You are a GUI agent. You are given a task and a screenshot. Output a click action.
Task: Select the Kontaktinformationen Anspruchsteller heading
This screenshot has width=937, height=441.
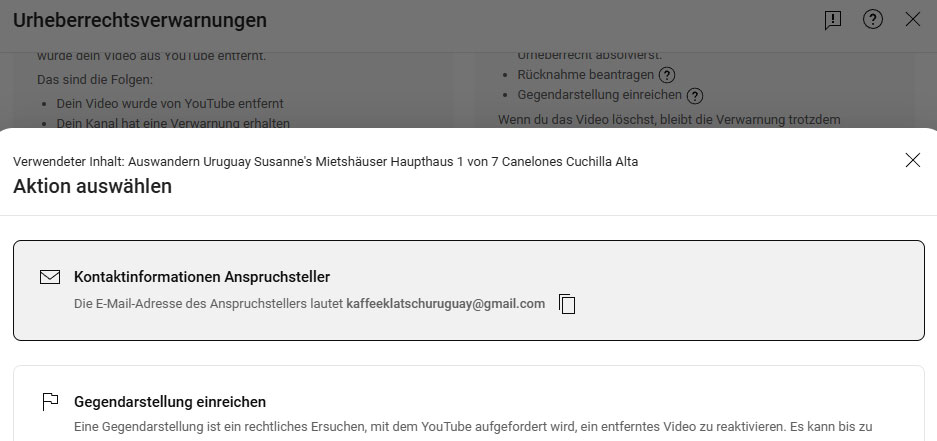coord(202,277)
